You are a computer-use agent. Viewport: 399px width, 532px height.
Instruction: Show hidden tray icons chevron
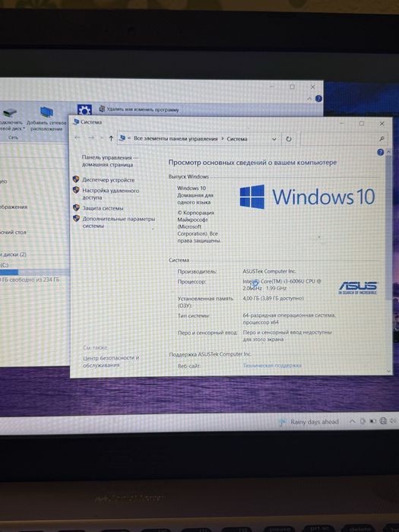(x=352, y=421)
